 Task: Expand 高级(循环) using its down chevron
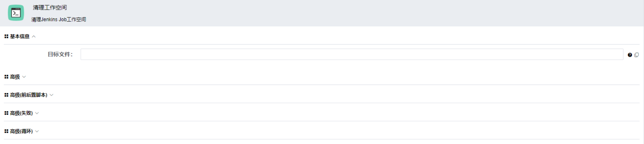pyautogui.click(x=37, y=131)
